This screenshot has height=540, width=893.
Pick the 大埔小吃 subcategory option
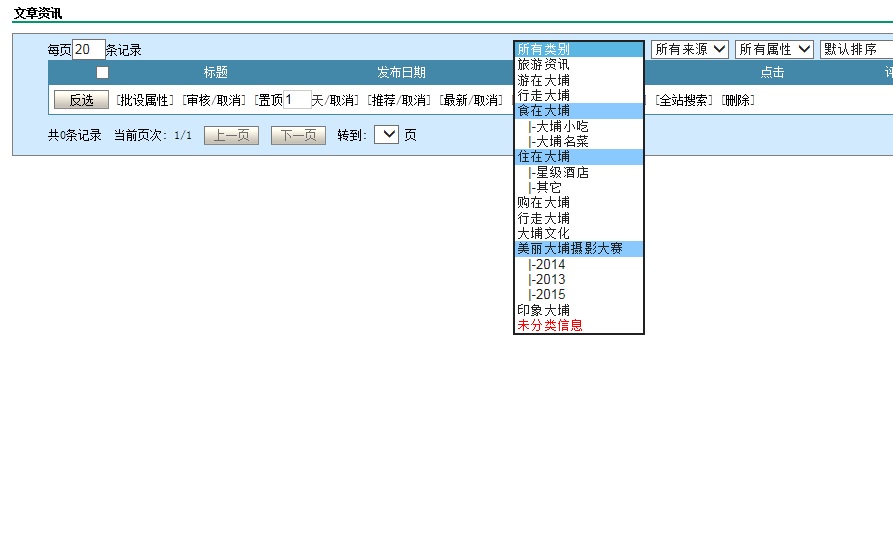(x=561, y=126)
